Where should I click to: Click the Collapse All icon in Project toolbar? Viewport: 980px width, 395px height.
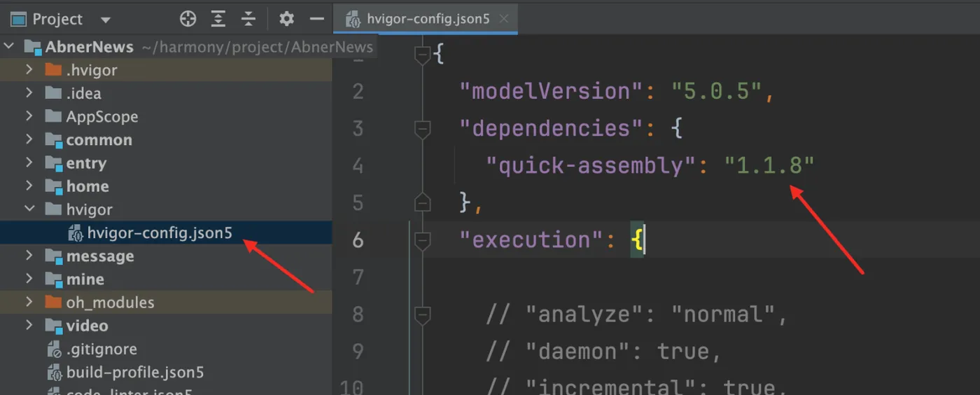pyautogui.click(x=248, y=19)
